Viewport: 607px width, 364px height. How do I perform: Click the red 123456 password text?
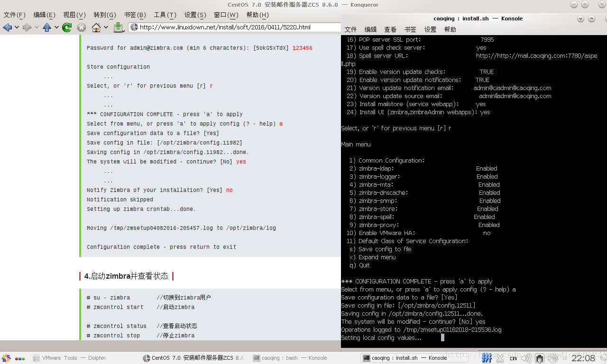click(302, 48)
